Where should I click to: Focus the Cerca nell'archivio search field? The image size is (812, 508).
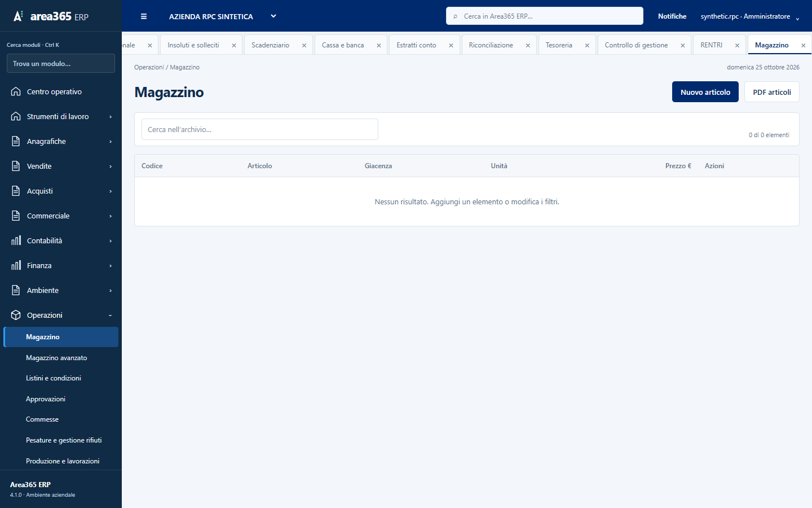[x=260, y=129]
